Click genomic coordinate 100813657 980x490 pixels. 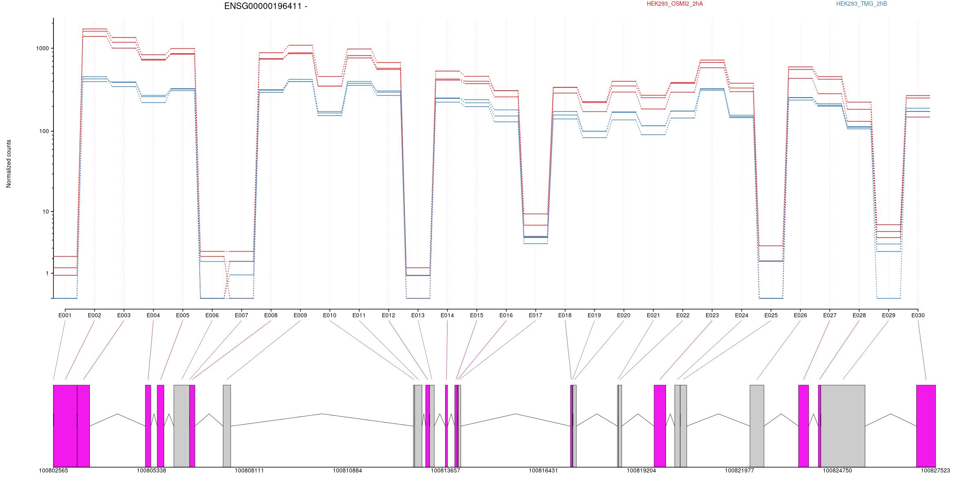445,470
